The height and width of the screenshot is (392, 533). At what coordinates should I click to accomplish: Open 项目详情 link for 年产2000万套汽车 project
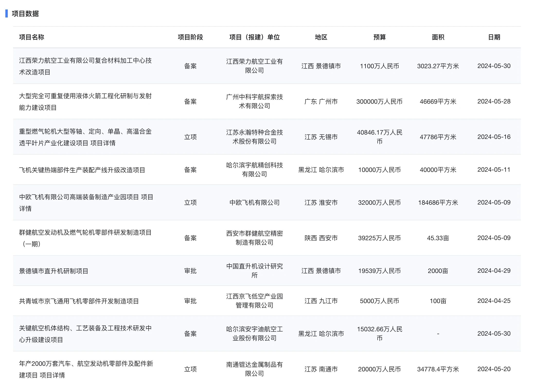click(x=52, y=375)
